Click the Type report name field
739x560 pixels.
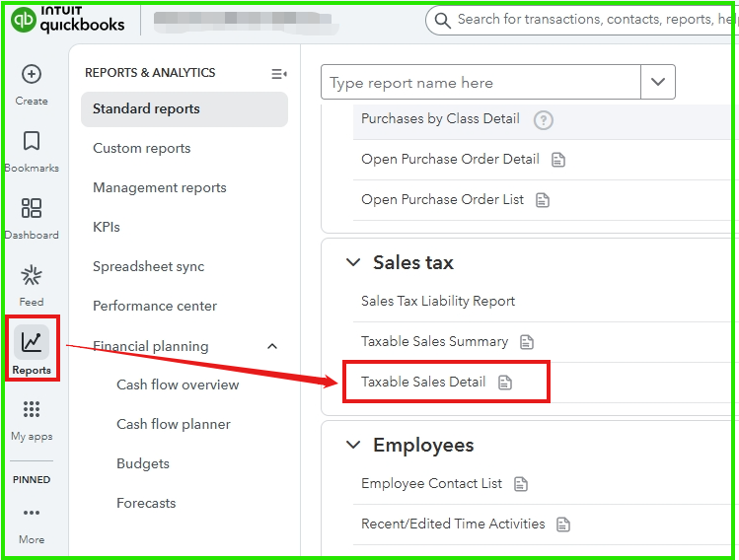pos(480,83)
